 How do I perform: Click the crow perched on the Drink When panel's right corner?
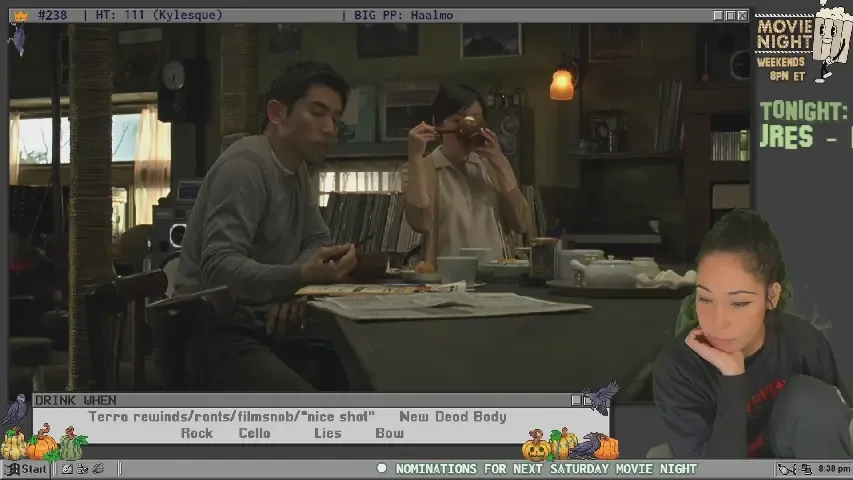point(600,399)
